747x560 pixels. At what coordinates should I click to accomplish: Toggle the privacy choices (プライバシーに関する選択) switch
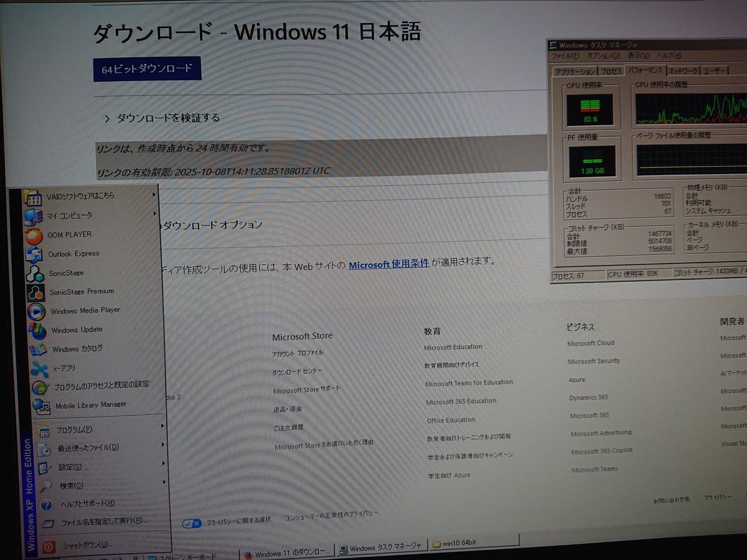(x=192, y=523)
